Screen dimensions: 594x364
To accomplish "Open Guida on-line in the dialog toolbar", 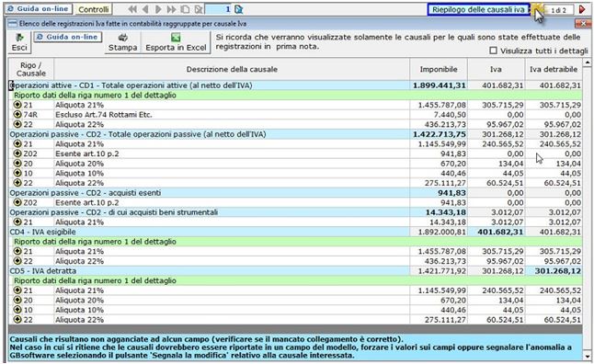I will [68, 37].
